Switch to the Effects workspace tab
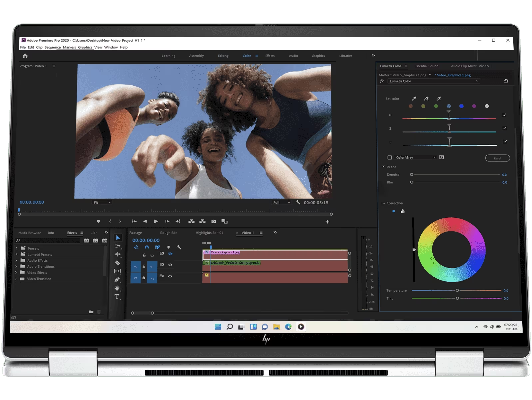532x400 pixels. [x=270, y=56]
